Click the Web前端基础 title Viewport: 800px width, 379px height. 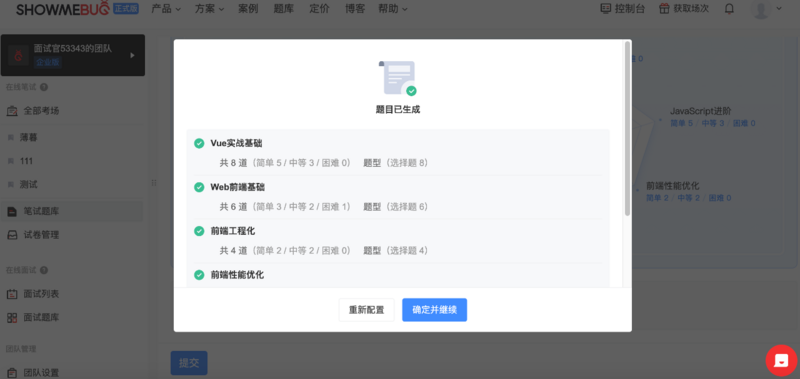click(x=238, y=187)
